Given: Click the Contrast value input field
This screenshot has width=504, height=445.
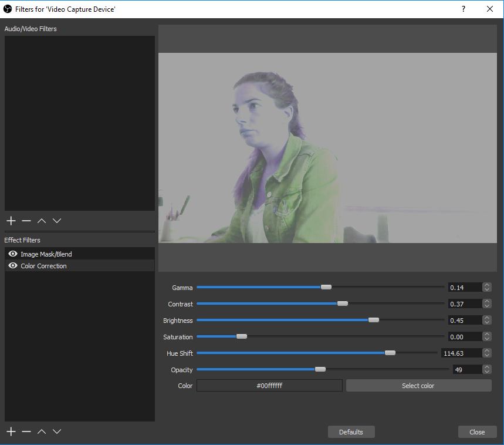Looking at the screenshot, I should pos(464,304).
